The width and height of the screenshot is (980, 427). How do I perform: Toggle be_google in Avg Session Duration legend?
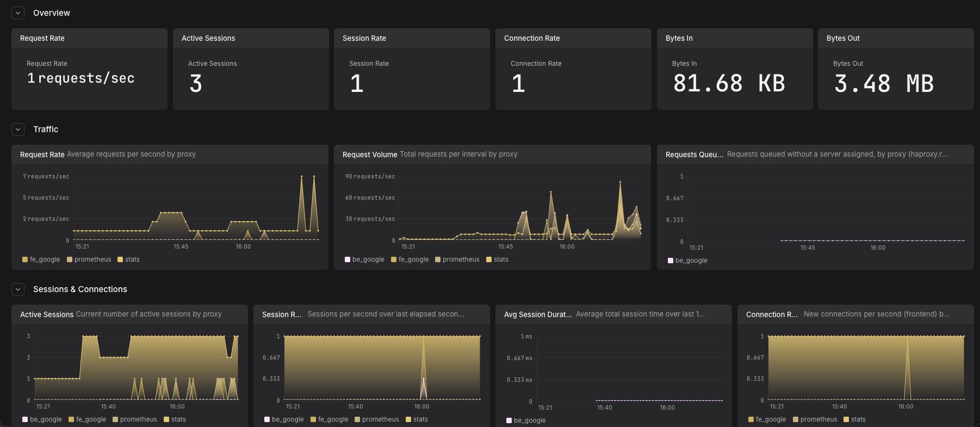pyautogui.click(x=526, y=420)
